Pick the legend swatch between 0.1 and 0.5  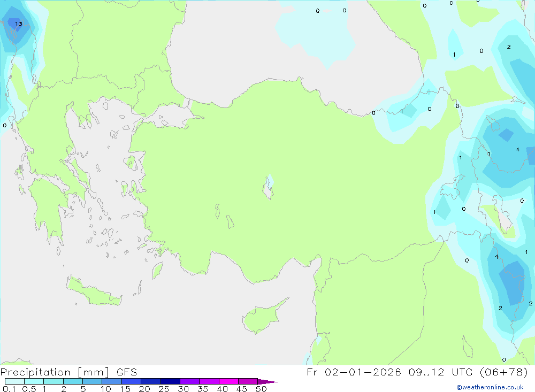(x=14, y=381)
